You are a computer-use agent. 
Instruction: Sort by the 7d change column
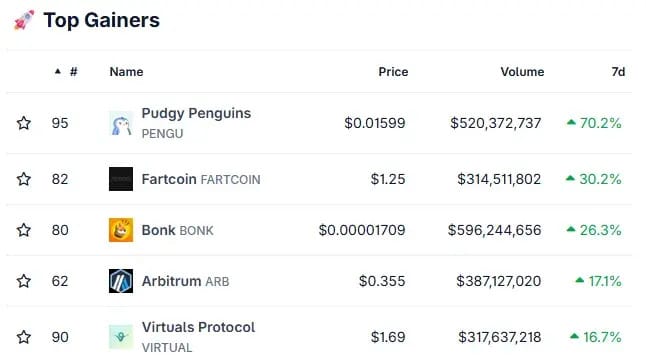pos(618,72)
